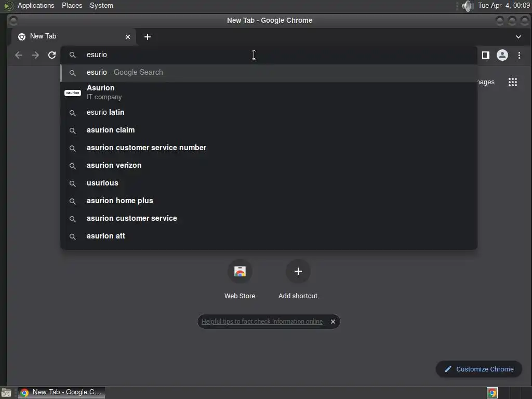532x399 pixels.
Task: Toggle the side panel icon
Action: tap(486, 55)
